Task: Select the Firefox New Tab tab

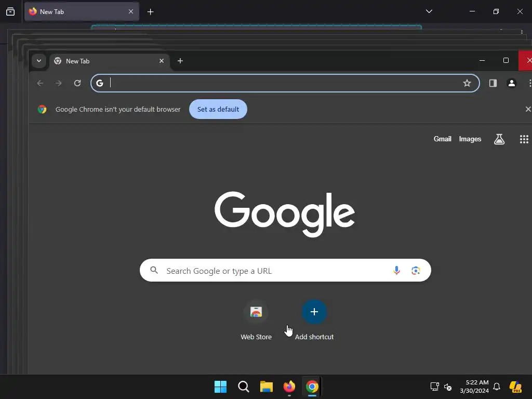Action: point(82,11)
